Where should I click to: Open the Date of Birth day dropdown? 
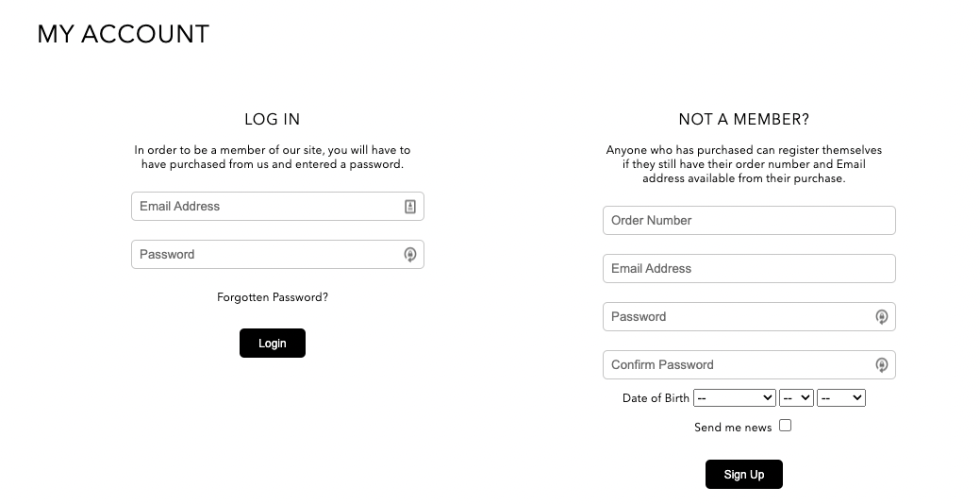pos(796,397)
